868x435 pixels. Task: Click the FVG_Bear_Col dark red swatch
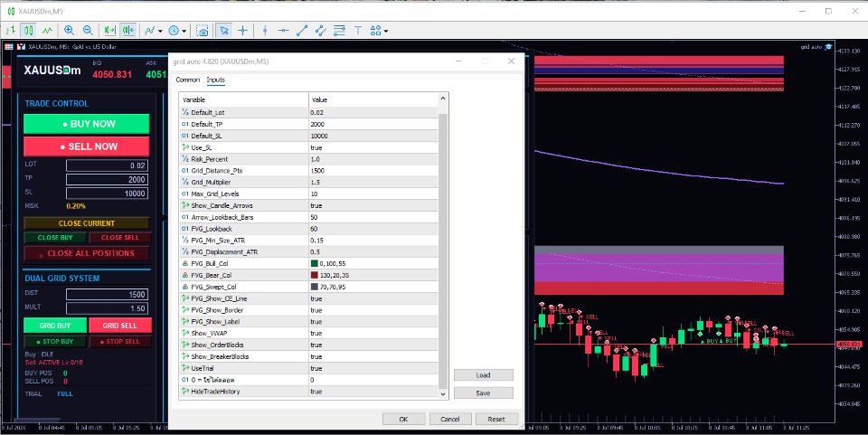(x=315, y=275)
